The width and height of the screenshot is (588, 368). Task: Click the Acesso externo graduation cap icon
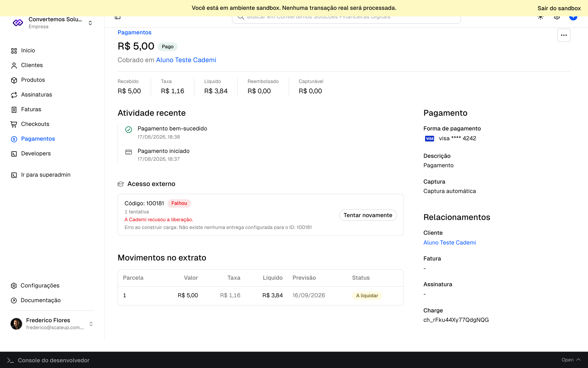coord(121,184)
